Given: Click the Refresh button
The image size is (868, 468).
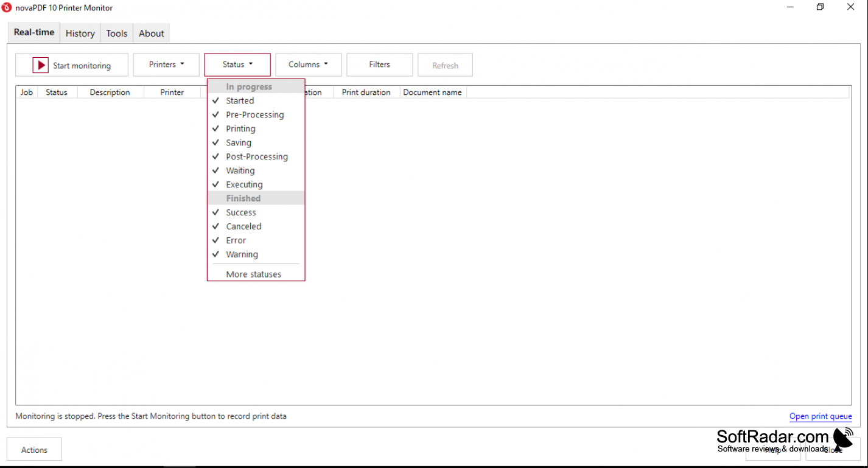Looking at the screenshot, I should (445, 65).
